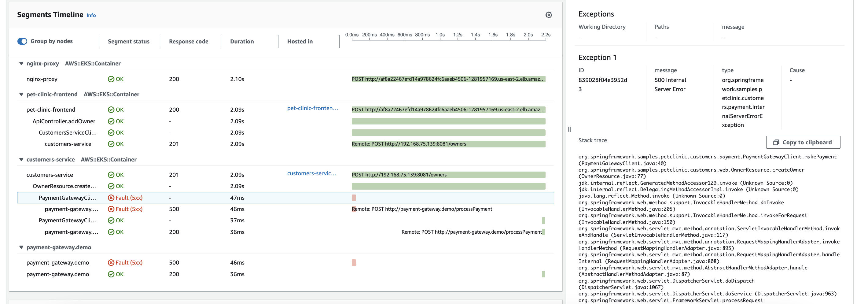Collapse the pet-clinic-frontend node group

click(21, 95)
